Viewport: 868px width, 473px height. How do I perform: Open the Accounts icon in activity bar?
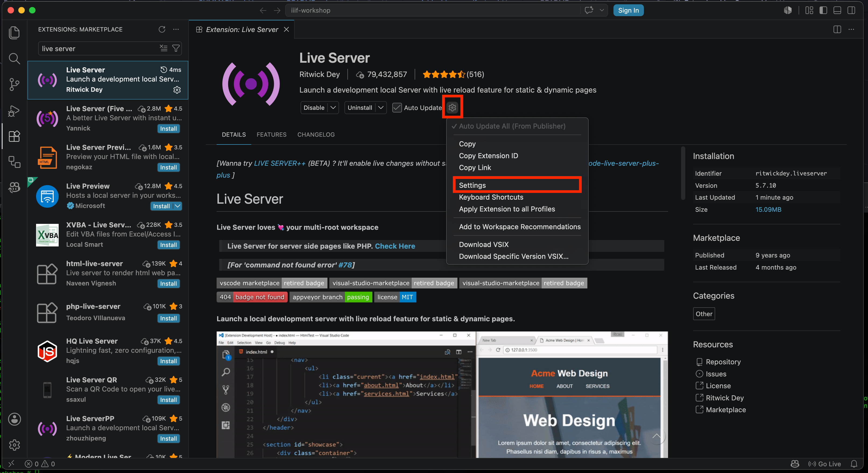pos(14,419)
